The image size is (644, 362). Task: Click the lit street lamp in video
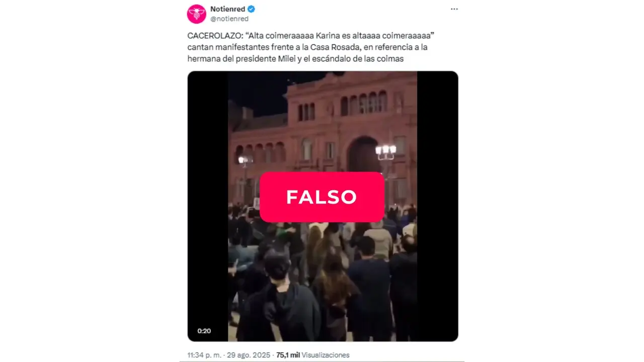coord(386,150)
